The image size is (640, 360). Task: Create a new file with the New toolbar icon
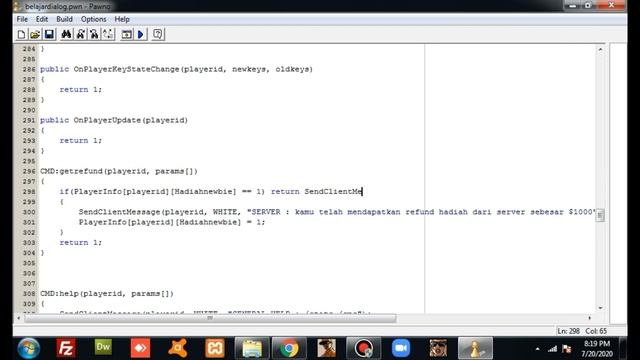click(21, 35)
